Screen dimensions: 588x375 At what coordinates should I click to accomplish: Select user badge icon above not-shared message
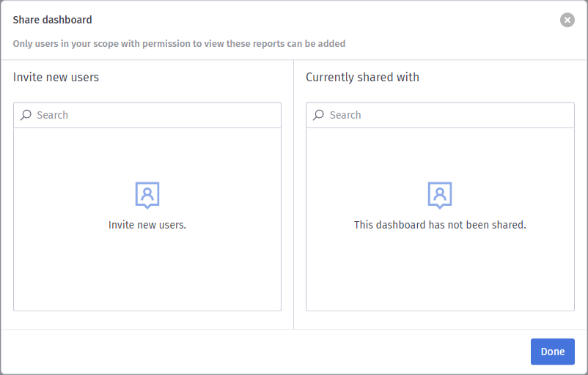tap(440, 195)
